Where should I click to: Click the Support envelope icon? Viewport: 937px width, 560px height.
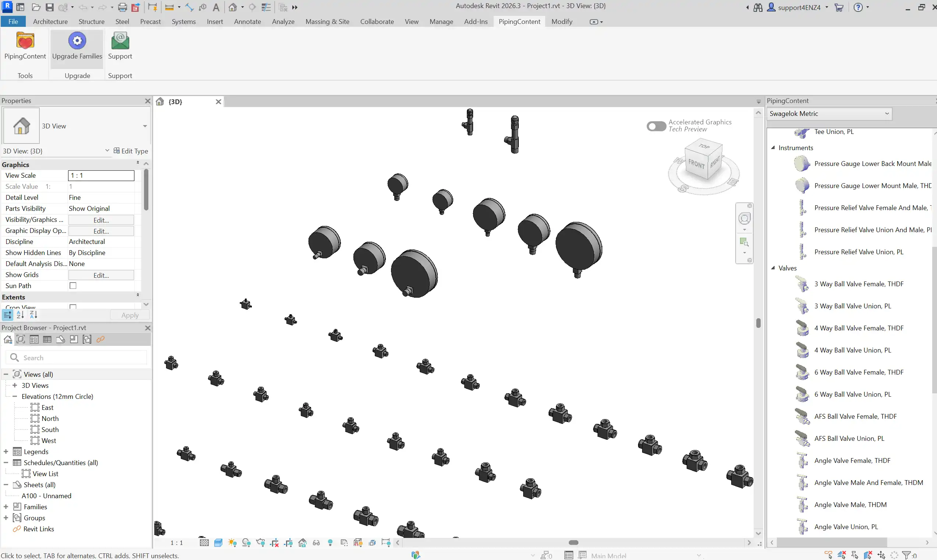(x=120, y=42)
